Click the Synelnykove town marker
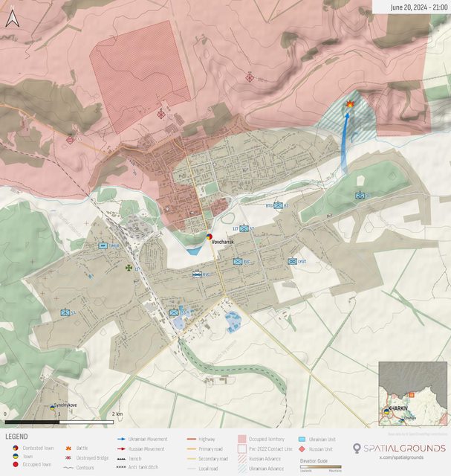 coord(52,408)
